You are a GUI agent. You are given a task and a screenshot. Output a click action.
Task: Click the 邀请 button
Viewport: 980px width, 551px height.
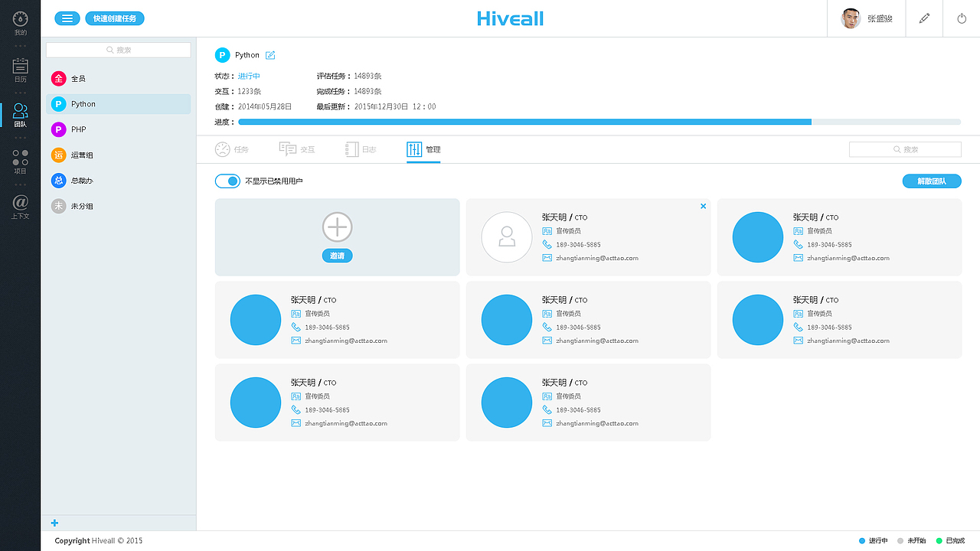click(337, 256)
